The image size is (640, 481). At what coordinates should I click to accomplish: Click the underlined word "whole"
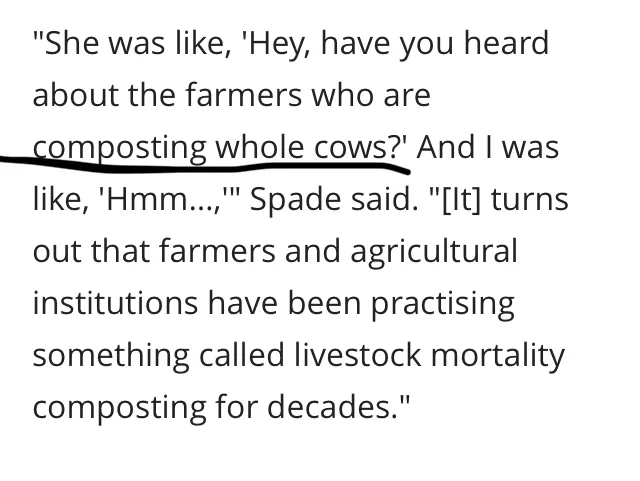260,147
